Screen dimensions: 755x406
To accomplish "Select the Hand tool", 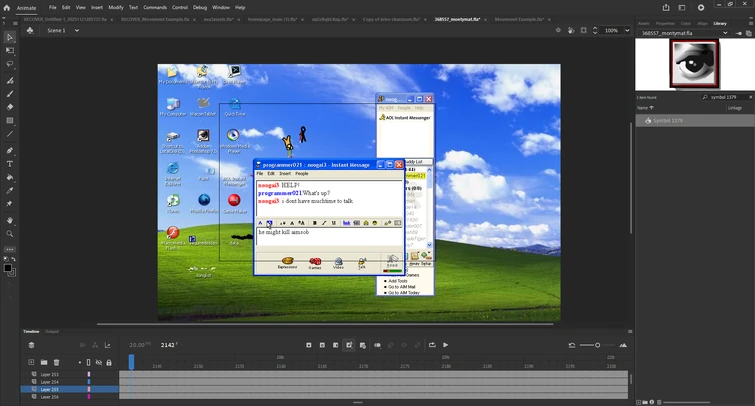I will 10,219.
